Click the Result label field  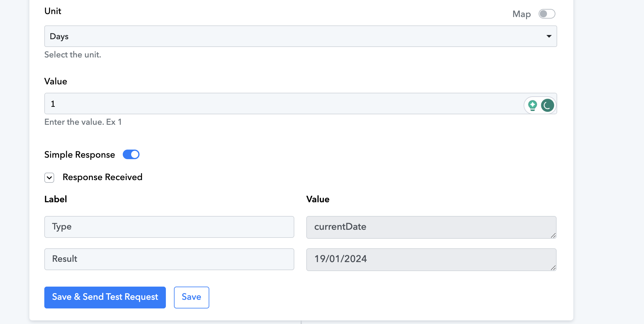click(169, 259)
